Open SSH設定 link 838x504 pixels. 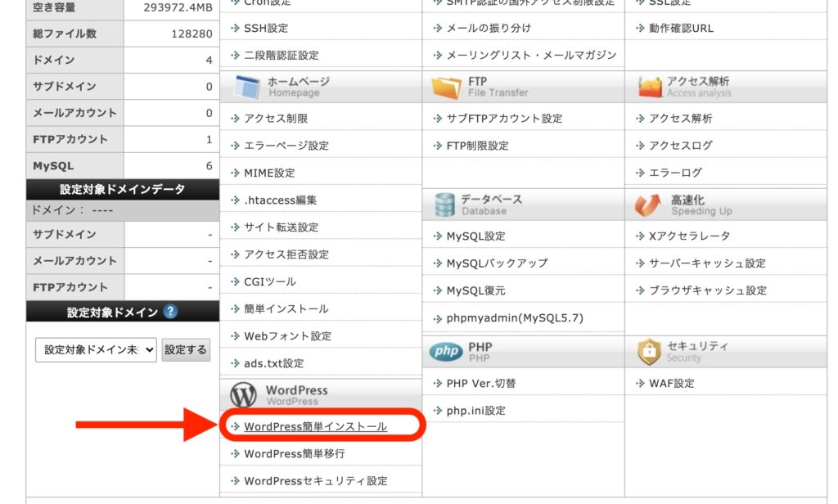[266, 29]
